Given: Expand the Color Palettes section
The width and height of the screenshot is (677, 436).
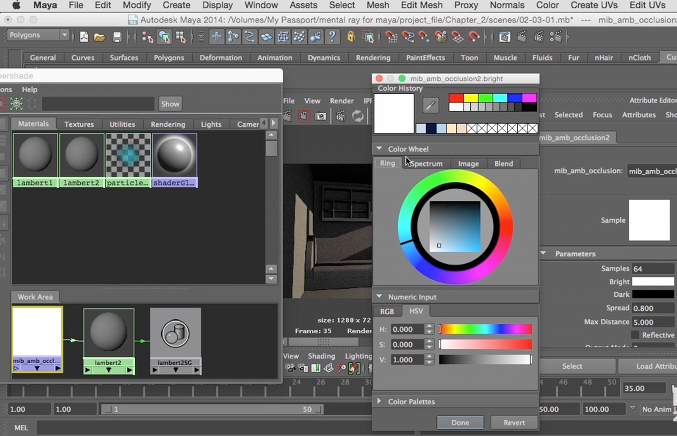Looking at the screenshot, I should (379, 401).
